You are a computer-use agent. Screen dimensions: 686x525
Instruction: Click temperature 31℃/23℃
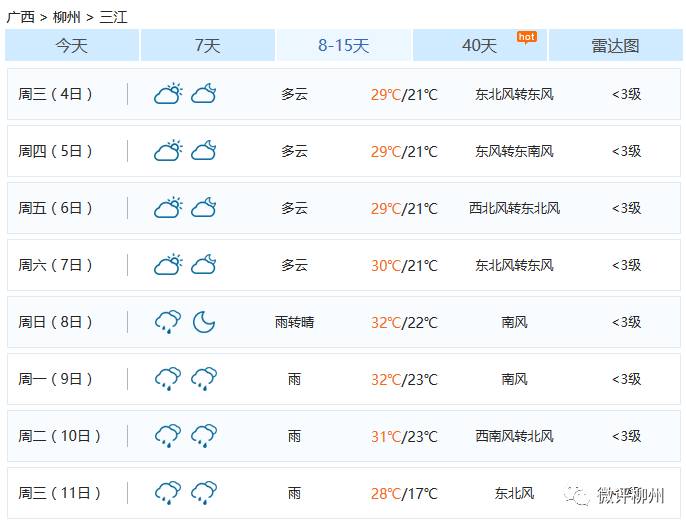(404, 437)
